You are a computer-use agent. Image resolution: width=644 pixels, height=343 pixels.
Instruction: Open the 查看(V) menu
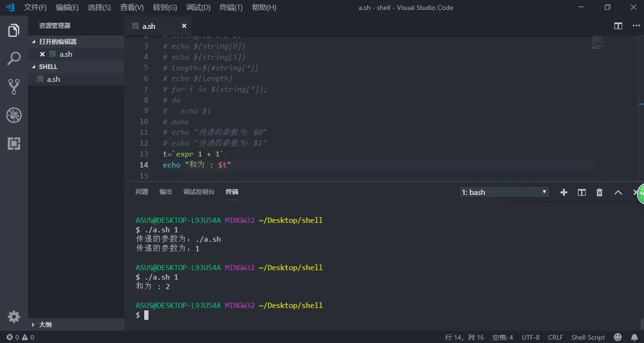tap(132, 8)
